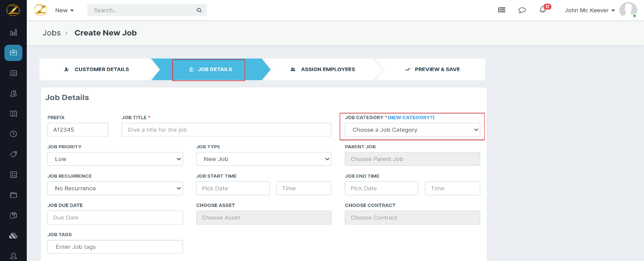Open the Job Type dropdown

pyautogui.click(x=263, y=159)
